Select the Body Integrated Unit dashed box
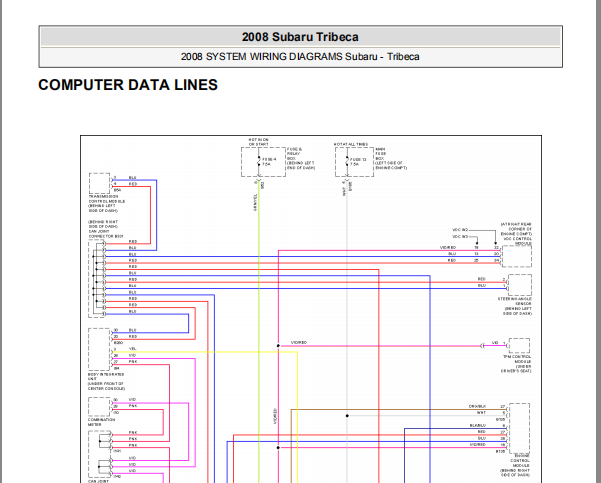The width and height of the screenshot is (601, 483). click(x=99, y=349)
